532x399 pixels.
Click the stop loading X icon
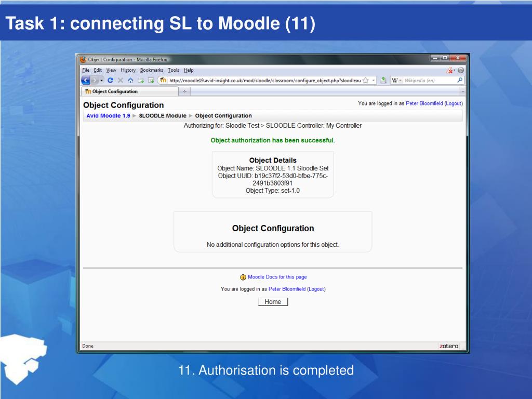click(x=120, y=81)
